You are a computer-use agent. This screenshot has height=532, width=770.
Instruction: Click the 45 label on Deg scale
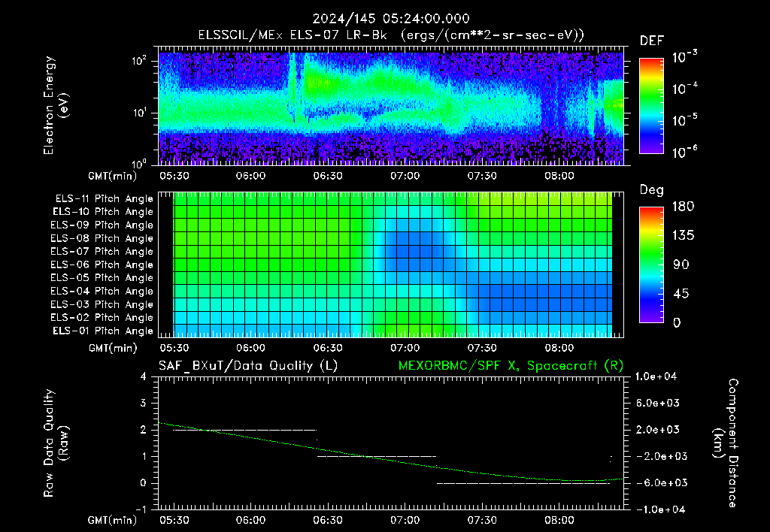tap(681, 294)
